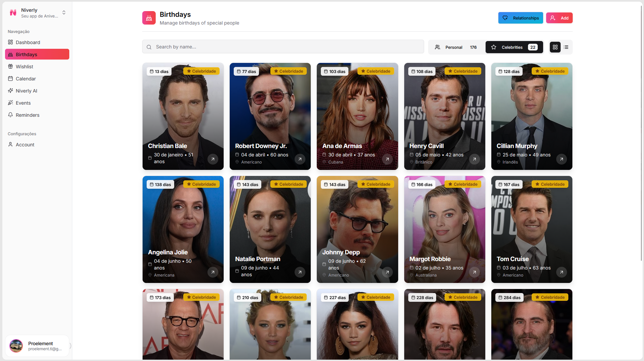Viewport: 644px width, 361px height.
Task: Open Calendar page
Action: click(37, 79)
